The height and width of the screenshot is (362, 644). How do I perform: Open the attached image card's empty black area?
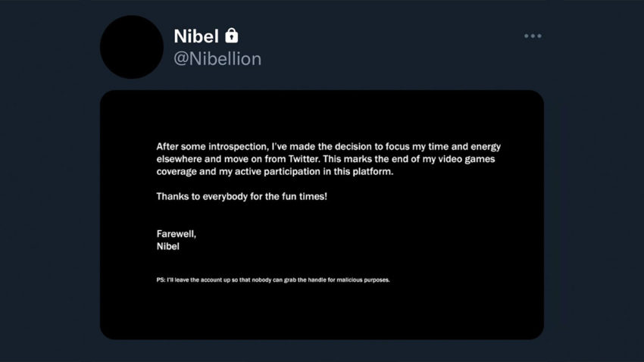pos(322,312)
